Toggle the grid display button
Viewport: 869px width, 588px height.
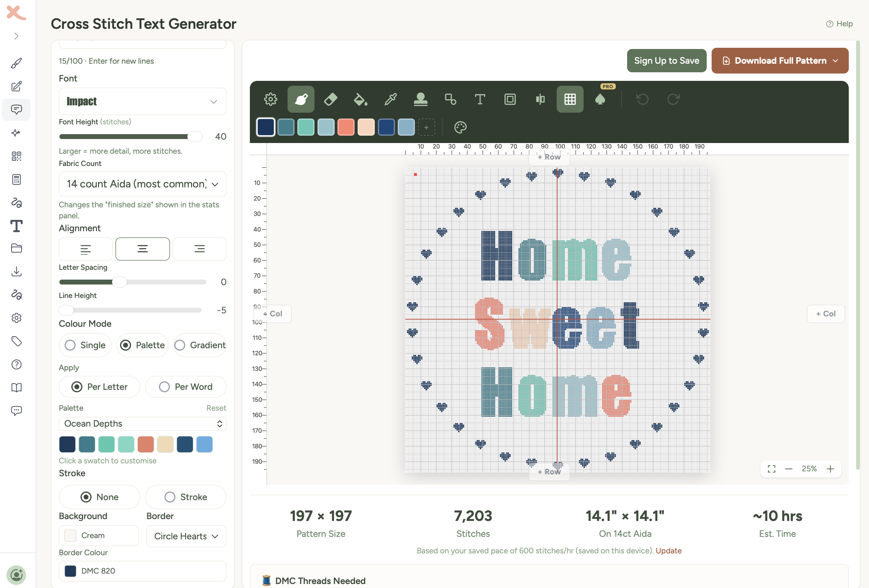click(x=570, y=99)
